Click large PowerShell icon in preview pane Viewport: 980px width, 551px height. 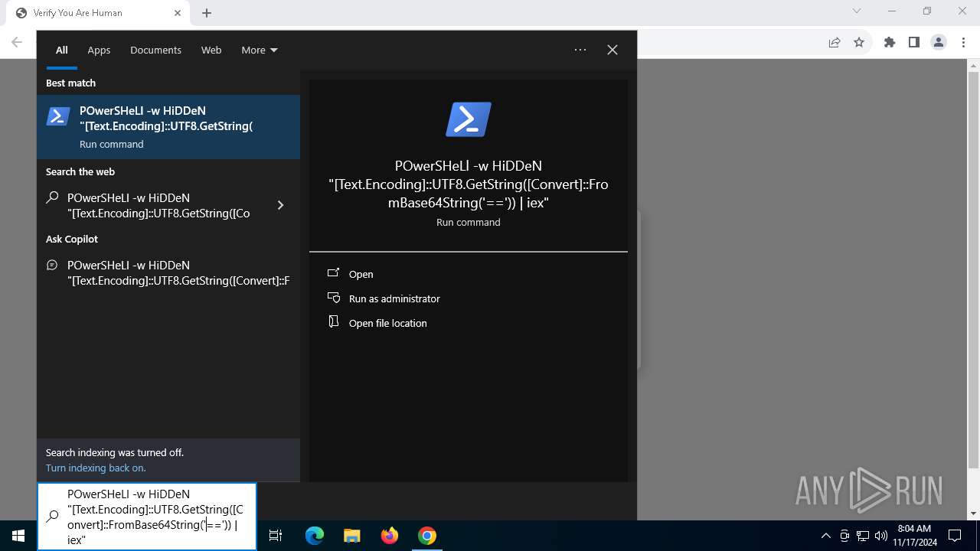pos(469,119)
